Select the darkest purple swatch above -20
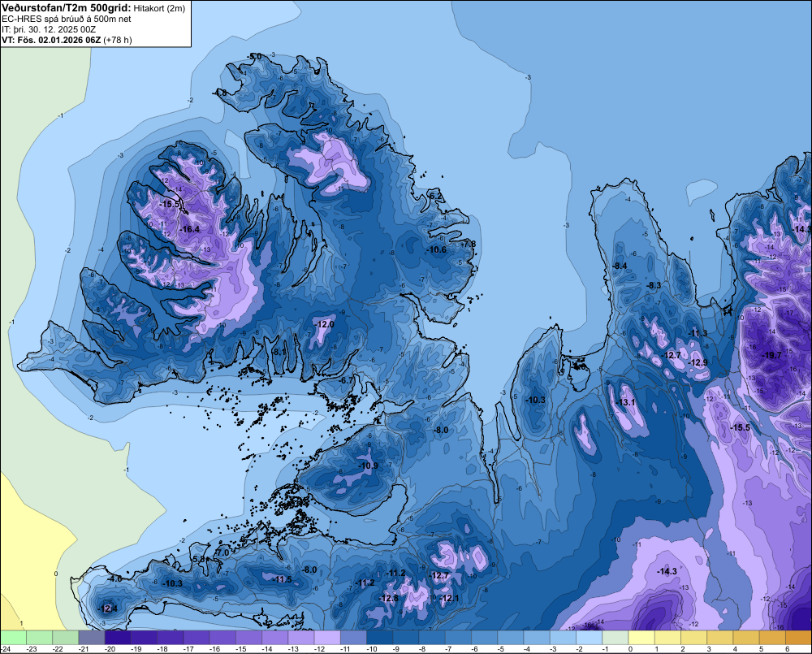 point(118,637)
